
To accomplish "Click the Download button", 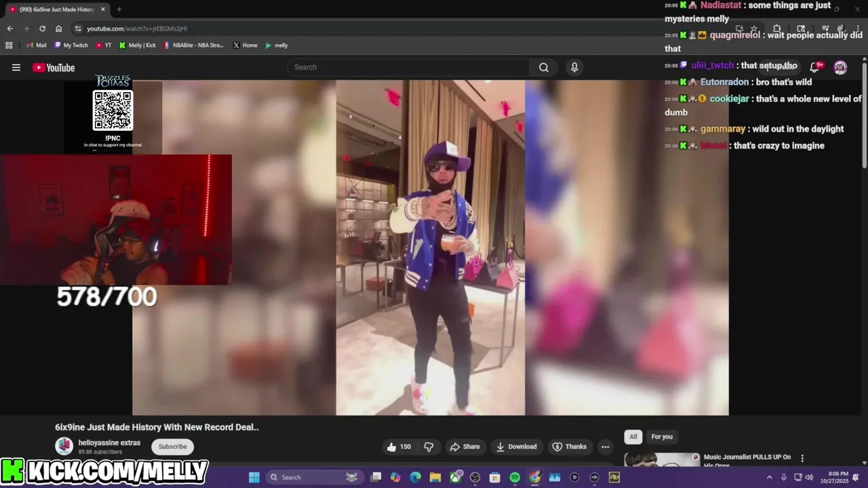I will (x=516, y=447).
